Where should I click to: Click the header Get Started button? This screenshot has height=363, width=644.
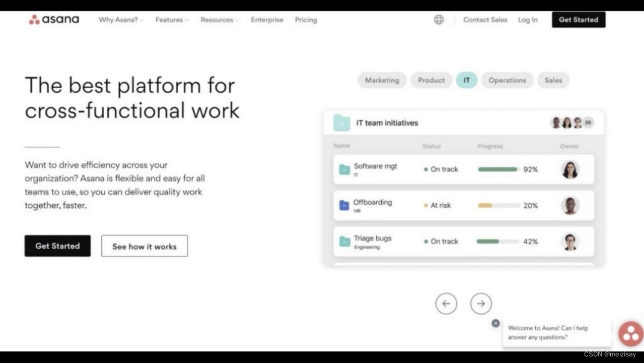[x=579, y=20]
